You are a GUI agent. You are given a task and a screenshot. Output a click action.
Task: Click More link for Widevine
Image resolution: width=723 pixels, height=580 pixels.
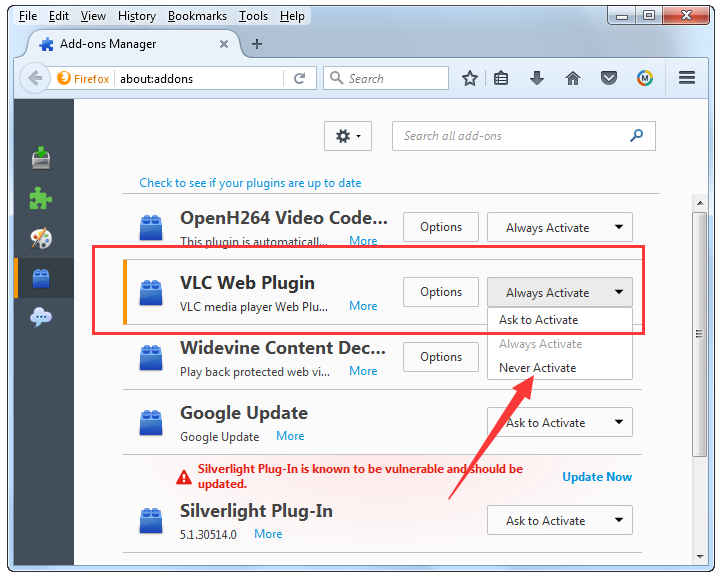coord(363,371)
